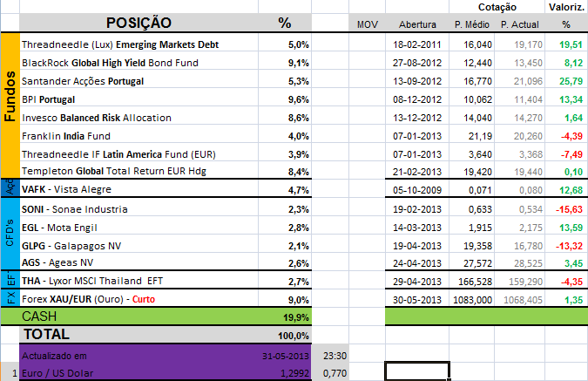The height and width of the screenshot is (381, 588).
Task: Select SONI - Sonae Industria cell
Action: coord(139,209)
